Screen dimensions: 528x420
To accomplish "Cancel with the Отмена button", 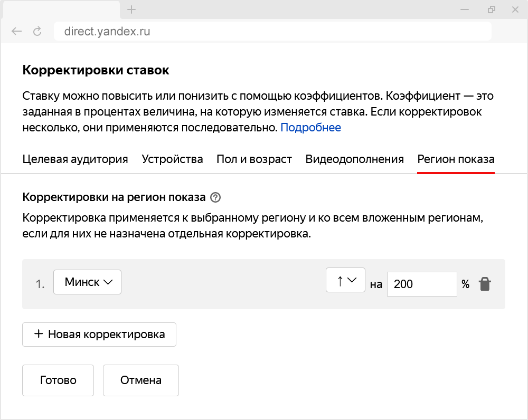I will pos(141,380).
